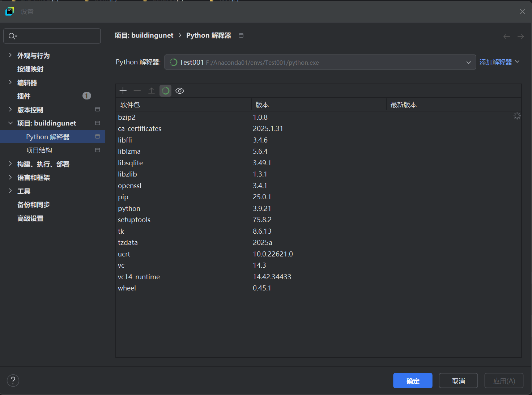
Task: Click the plugins update badge
Action: pyautogui.click(x=87, y=96)
